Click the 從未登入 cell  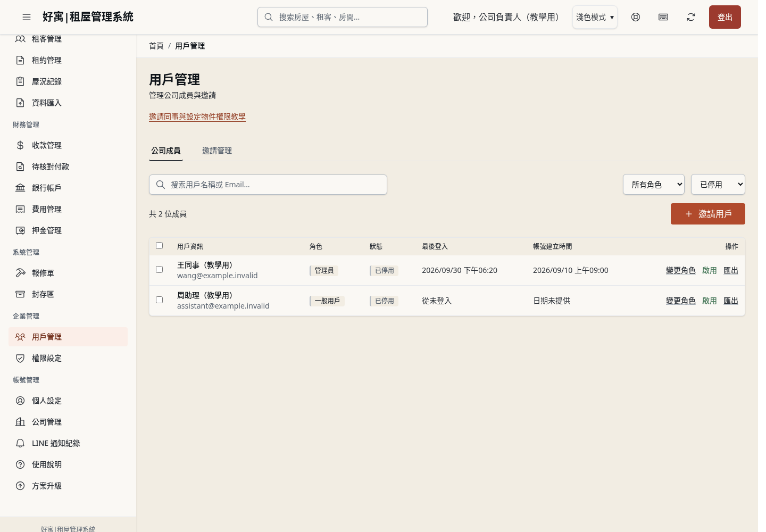pos(437,301)
